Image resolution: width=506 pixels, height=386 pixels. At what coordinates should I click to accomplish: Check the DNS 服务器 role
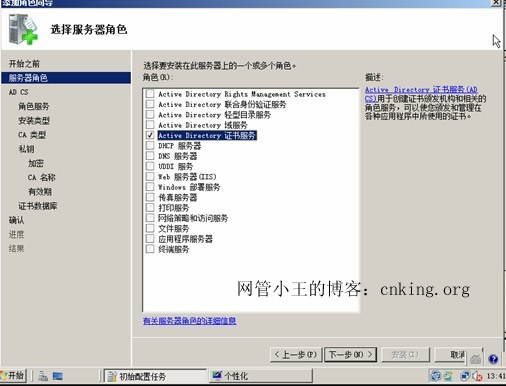(x=150, y=156)
